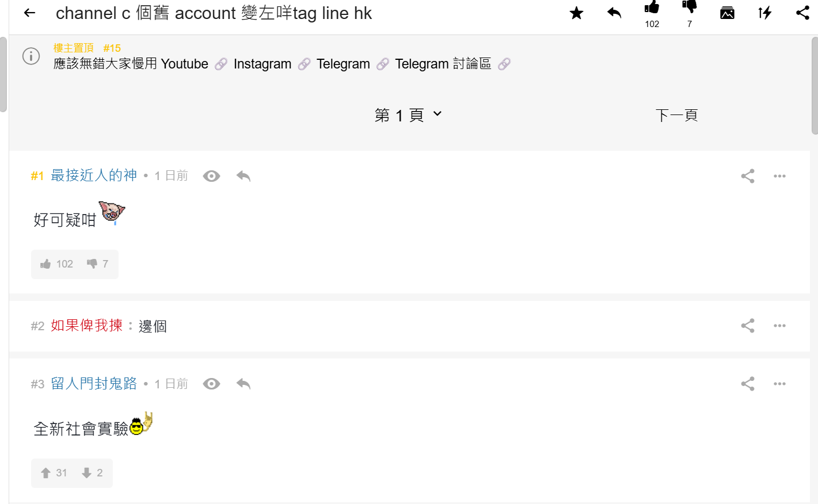Open the three-dot menu on post #1

[x=779, y=176]
